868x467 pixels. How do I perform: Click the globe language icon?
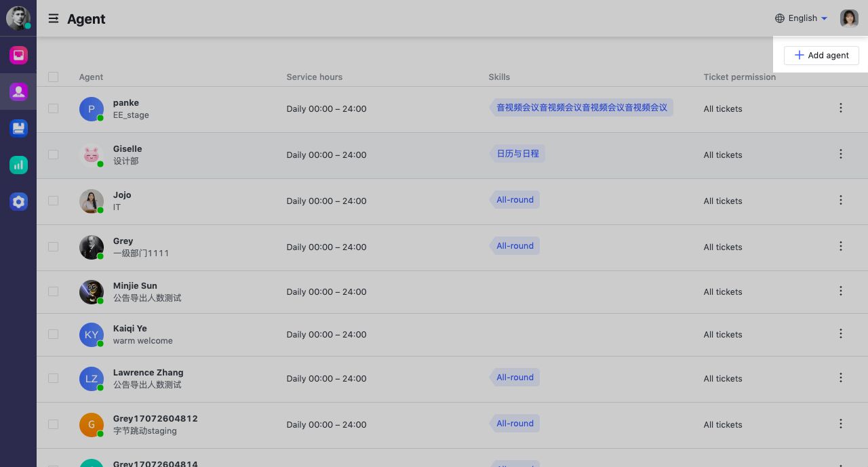click(x=780, y=18)
